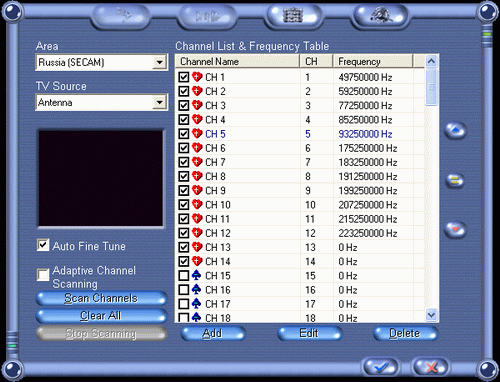Click the red heart icon beside CH 11
This screenshot has width=500, height=382.
(197, 218)
